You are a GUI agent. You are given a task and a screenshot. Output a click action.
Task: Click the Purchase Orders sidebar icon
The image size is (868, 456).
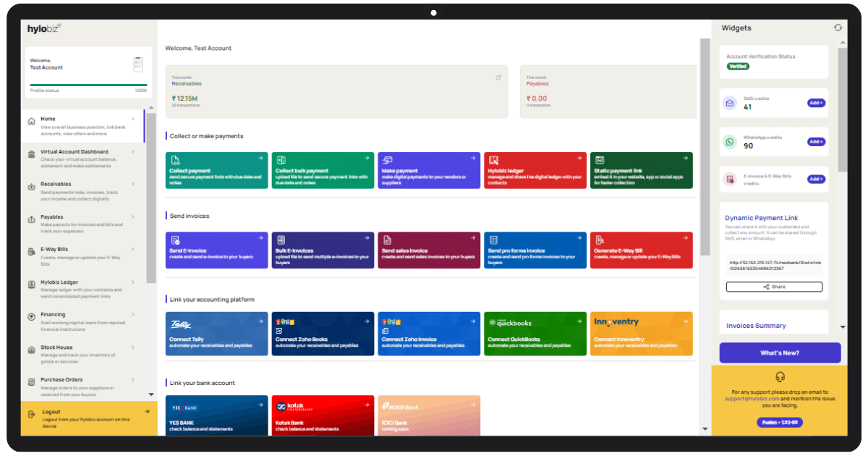[x=31, y=381]
